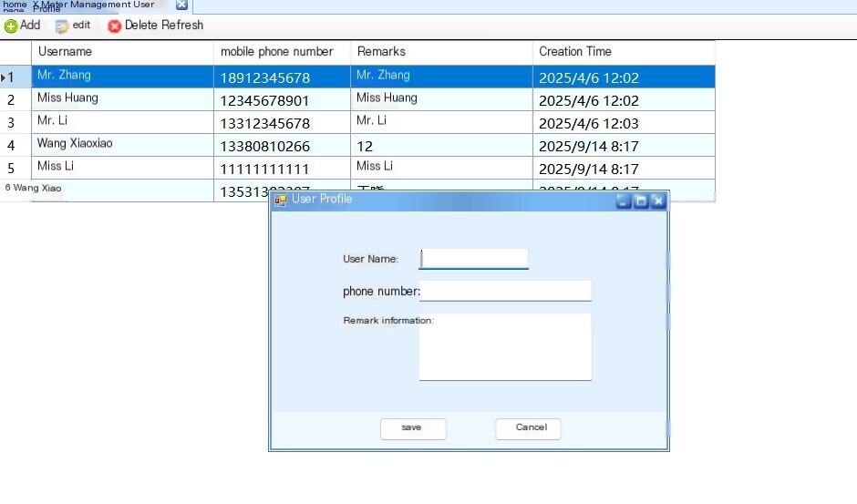Close the User Profile tab

tap(181, 5)
